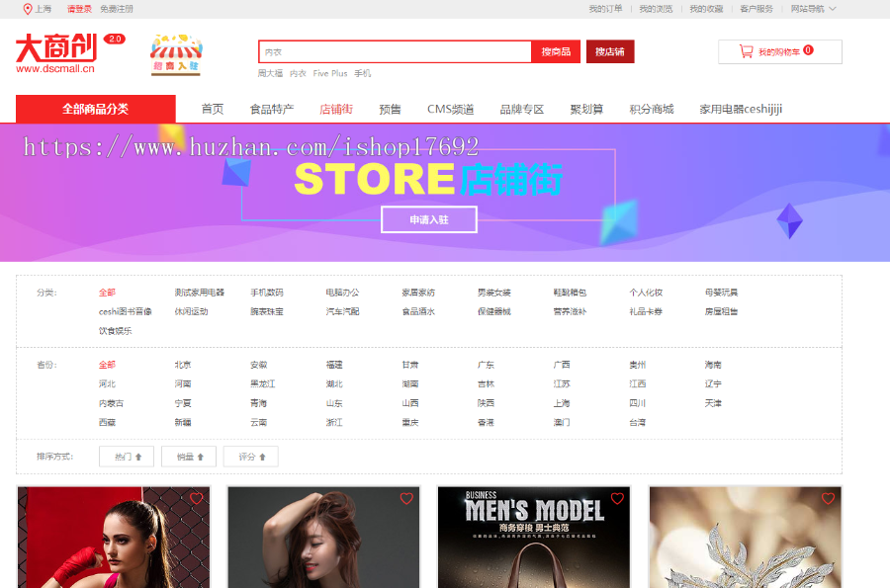The image size is (890, 588).
Task: Click the 申请入驻 banner button
Action: (428, 219)
